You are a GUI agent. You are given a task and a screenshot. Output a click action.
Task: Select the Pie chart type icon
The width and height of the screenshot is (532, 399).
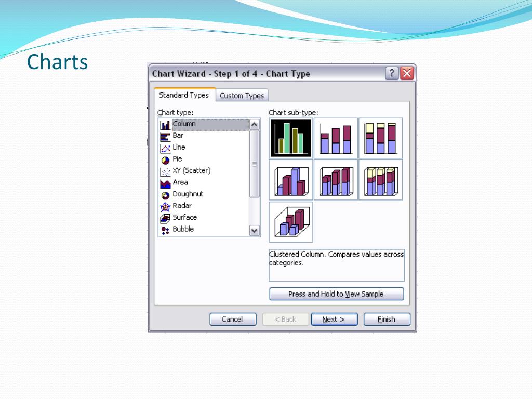[x=165, y=160]
